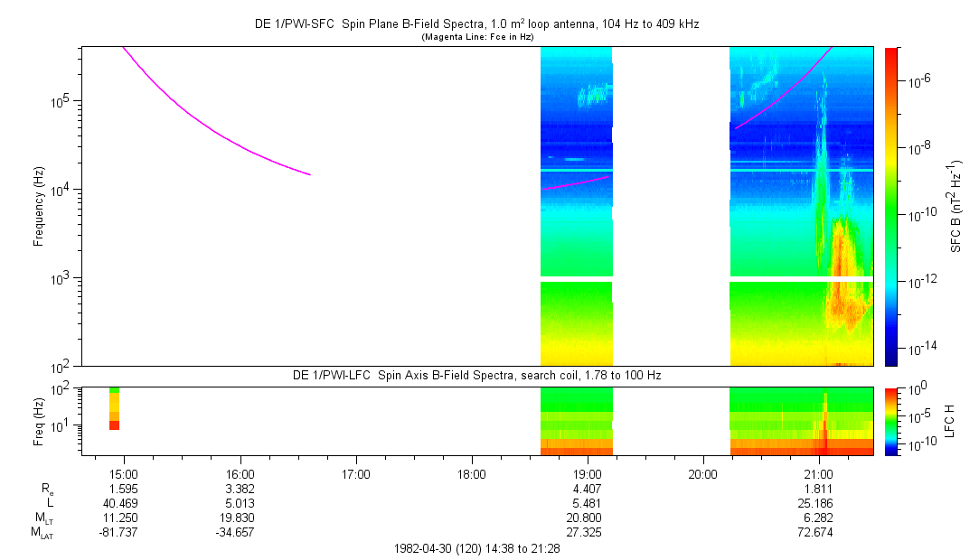This screenshot has width=979, height=560.
Task: Click the L value 40.469
Action: click(124, 503)
